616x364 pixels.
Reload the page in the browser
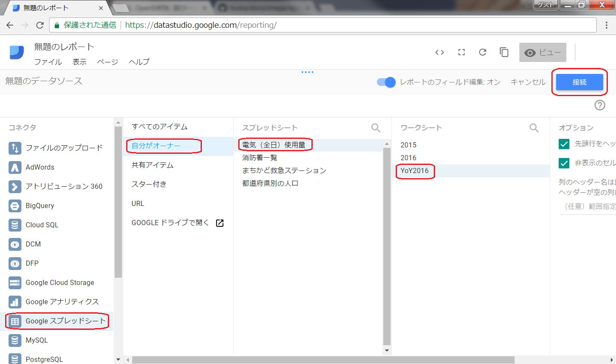pyautogui.click(x=40, y=25)
